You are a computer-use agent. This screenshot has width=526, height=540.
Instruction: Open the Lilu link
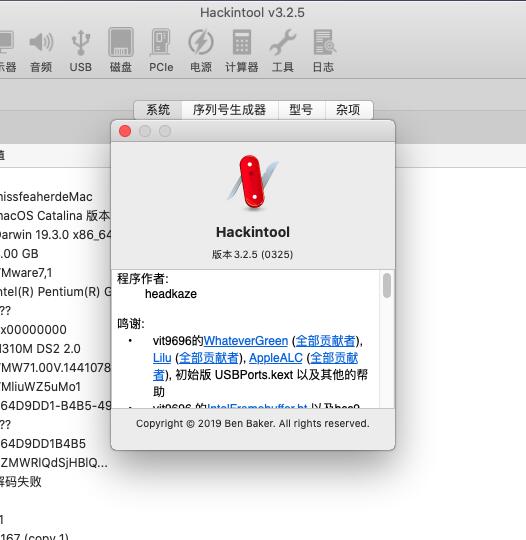[162, 358]
